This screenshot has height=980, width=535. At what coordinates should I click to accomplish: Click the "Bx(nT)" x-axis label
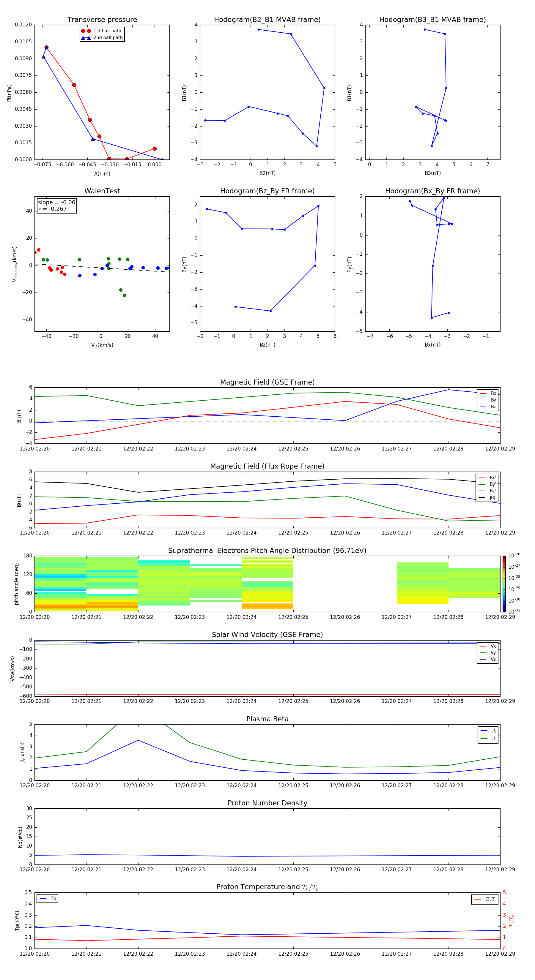point(432,345)
